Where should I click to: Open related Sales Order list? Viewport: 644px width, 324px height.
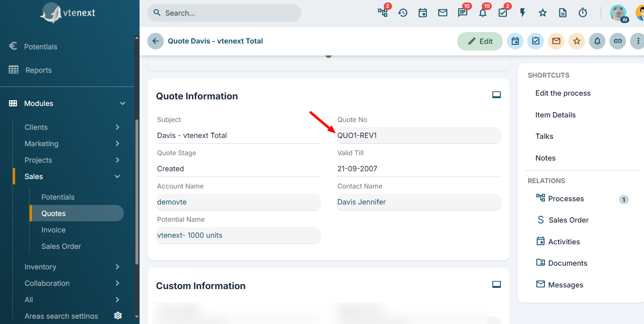pos(568,220)
